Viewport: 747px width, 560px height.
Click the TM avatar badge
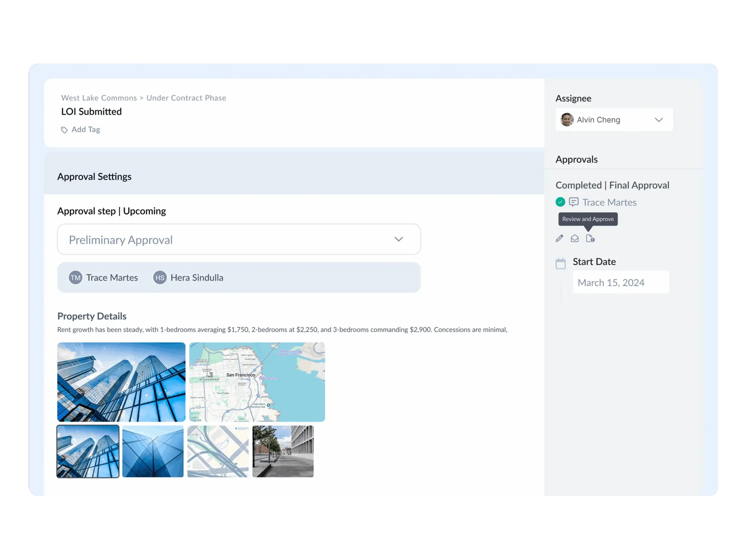(x=75, y=277)
